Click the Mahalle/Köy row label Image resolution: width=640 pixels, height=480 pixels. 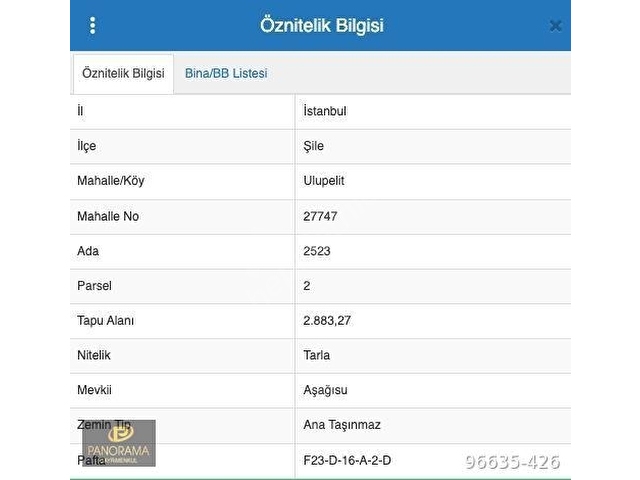click(111, 181)
